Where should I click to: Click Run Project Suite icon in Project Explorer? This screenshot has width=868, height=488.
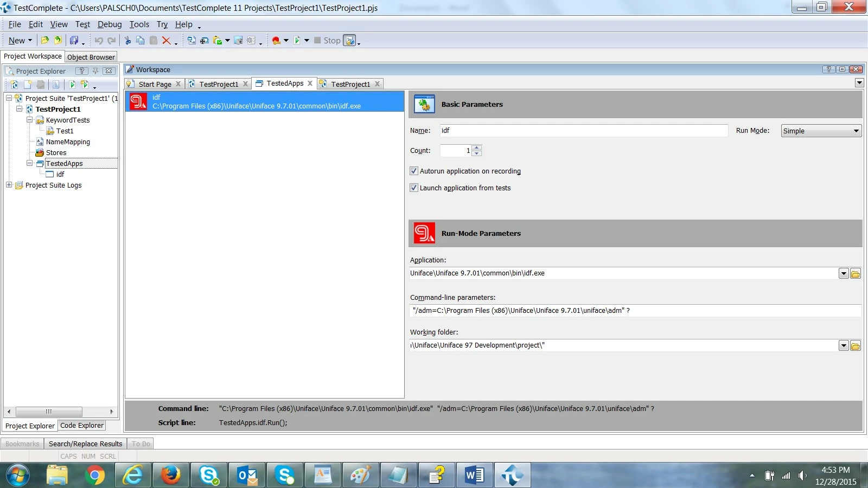pos(85,85)
